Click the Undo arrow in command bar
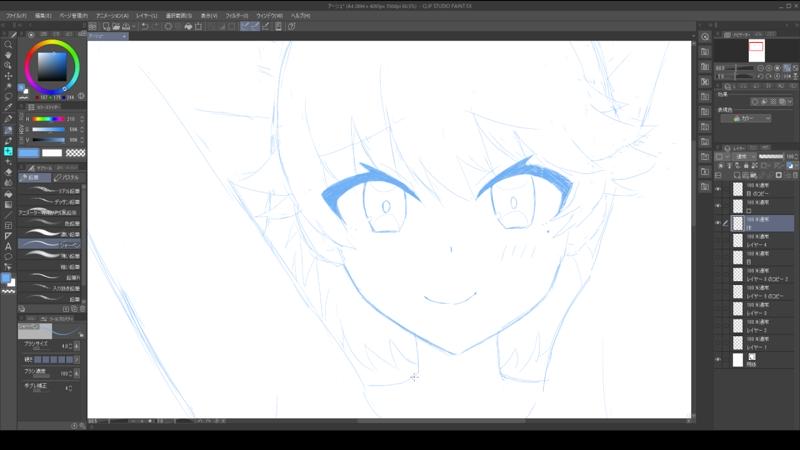Screen dimensions: 800x450 click(145, 27)
